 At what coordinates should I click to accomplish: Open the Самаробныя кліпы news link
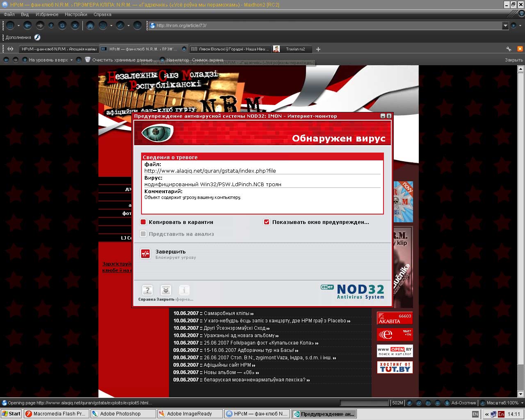point(226,313)
